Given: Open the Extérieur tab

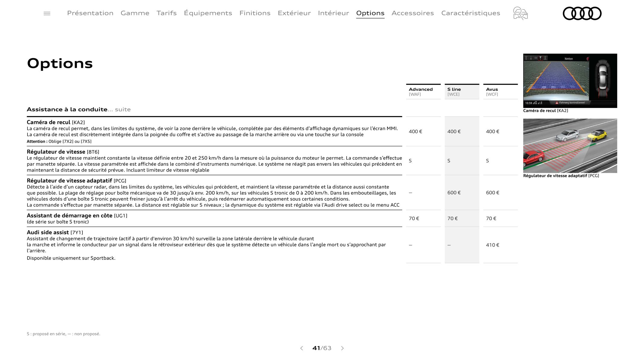Looking at the screenshot, I should coord(294,13).
